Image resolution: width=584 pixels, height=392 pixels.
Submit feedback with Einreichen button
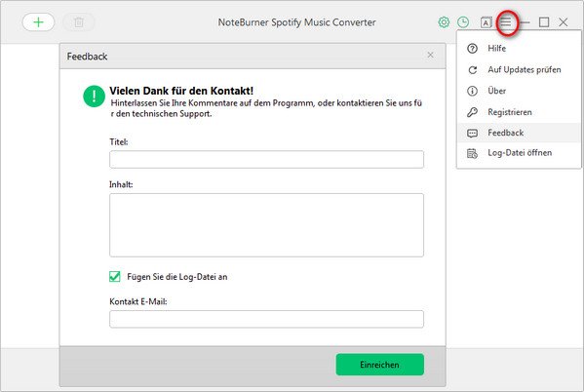click(x=380, y=365)
